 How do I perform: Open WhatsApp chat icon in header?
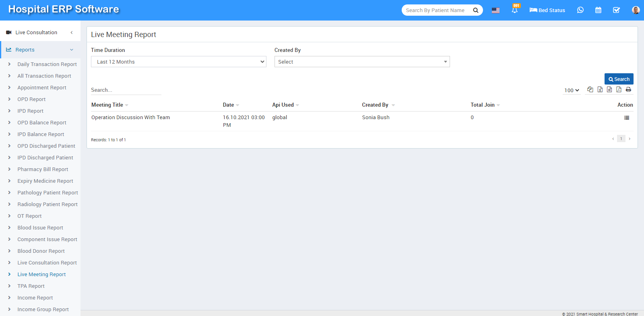coord(580,10)
